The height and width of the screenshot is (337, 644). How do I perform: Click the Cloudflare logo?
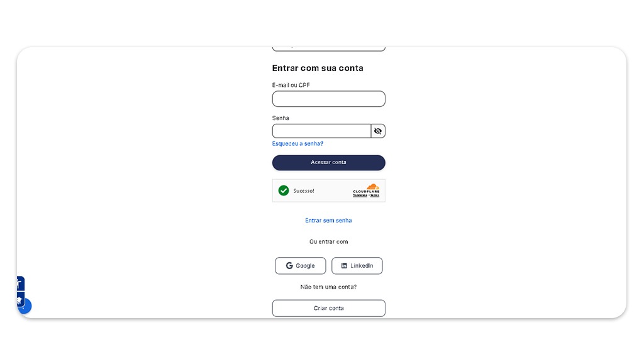pyautogui.click(x=366, y=187)
